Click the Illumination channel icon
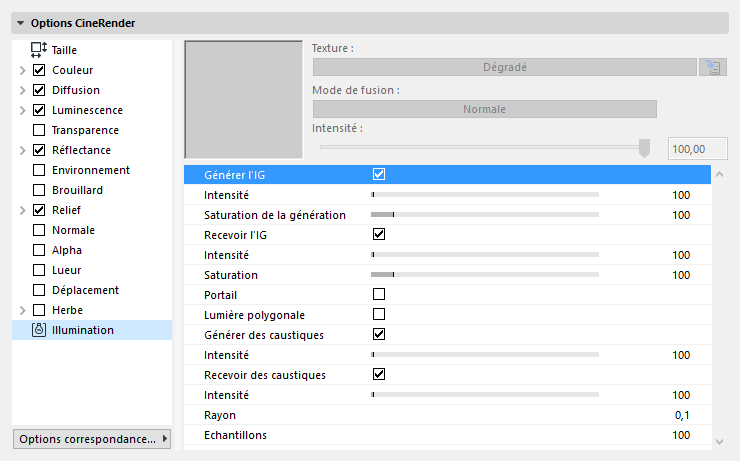740x461 pixels. pos(39,330)
